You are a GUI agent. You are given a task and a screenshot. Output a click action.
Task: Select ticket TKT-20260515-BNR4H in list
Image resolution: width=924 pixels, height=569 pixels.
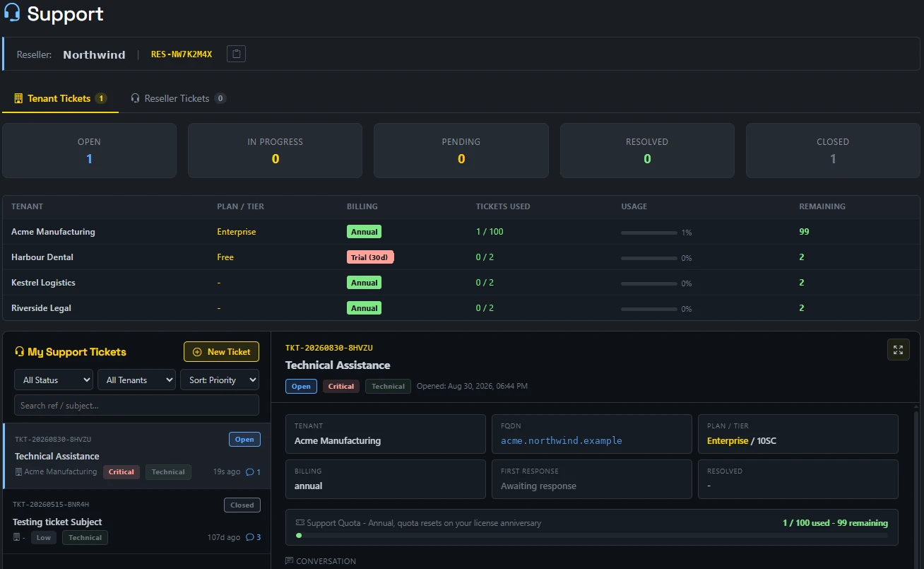[x=136, y=522]
